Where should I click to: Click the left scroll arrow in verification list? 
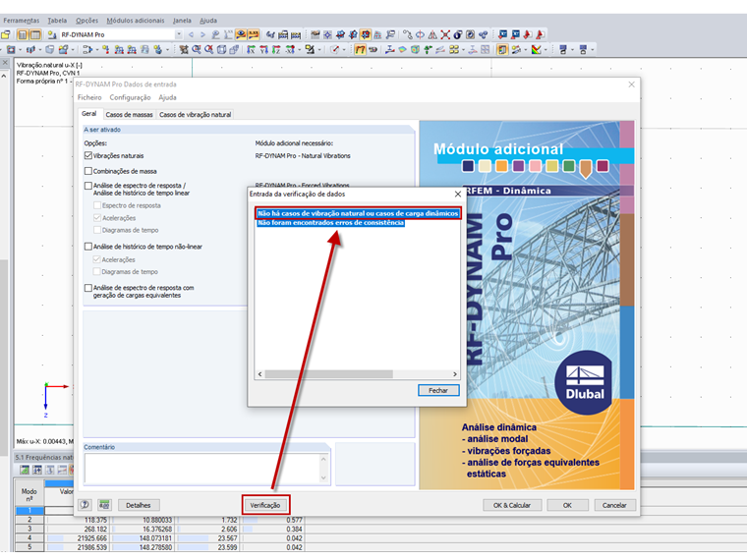(259, 374)
